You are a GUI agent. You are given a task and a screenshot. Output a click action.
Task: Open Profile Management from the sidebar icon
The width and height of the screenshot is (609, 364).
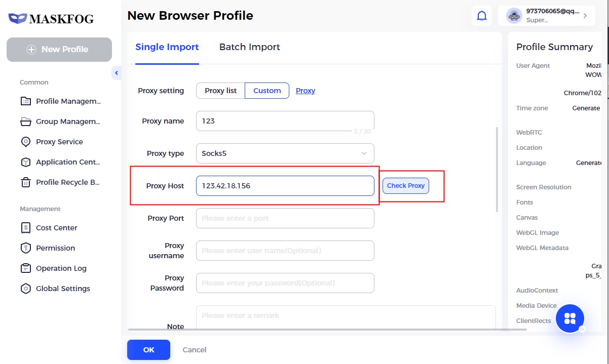pyautogui.click(x=26, y=101)
